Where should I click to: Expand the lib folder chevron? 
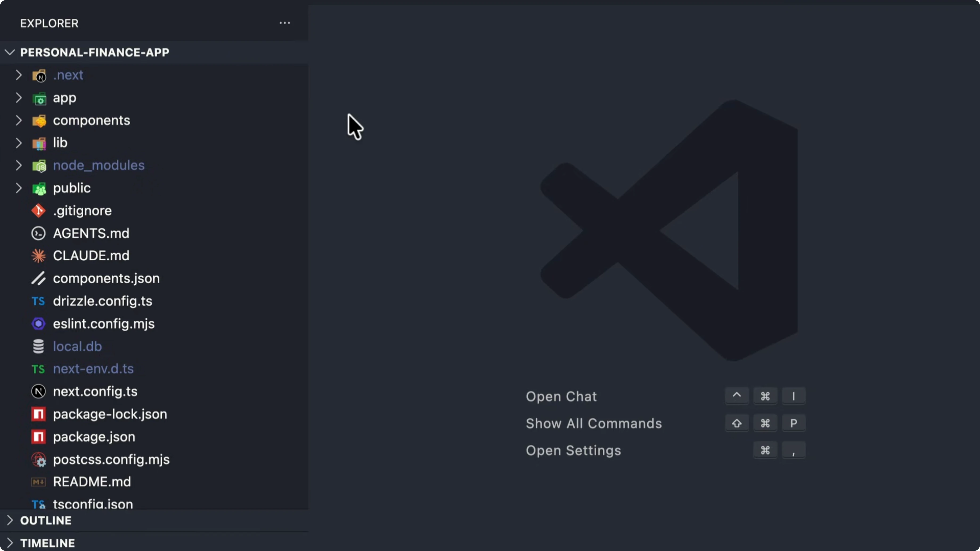click(19, 143)
